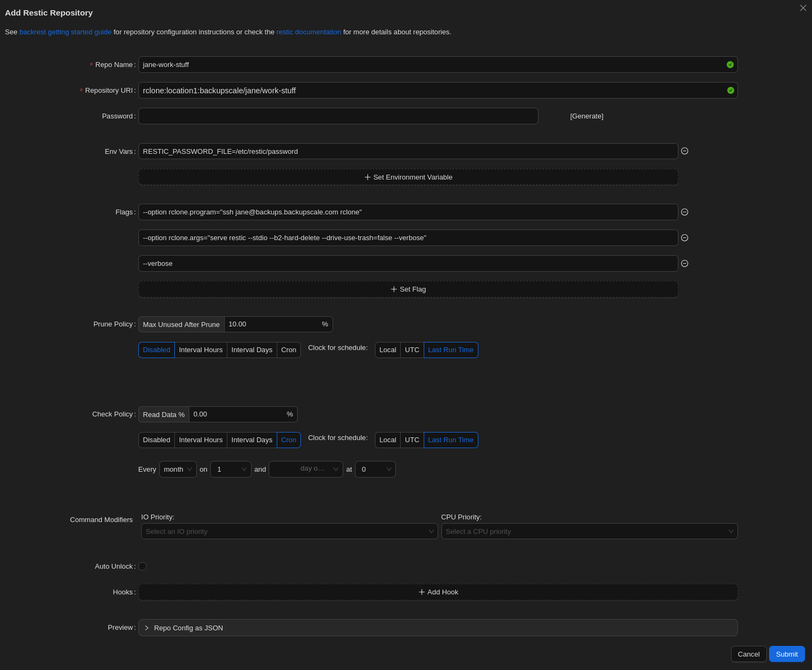This screenshot has width=812, height=670.
Task: Open the IO Priority dropdown
Action: 289,531
